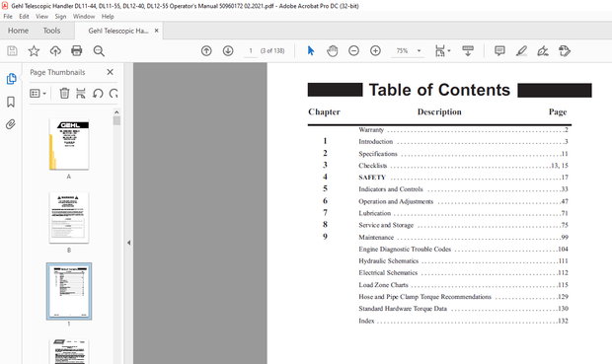The width and height of the screenshot is (612, 364).
Task: Rotate page counterclockwise
Action: tap(98, 94)
